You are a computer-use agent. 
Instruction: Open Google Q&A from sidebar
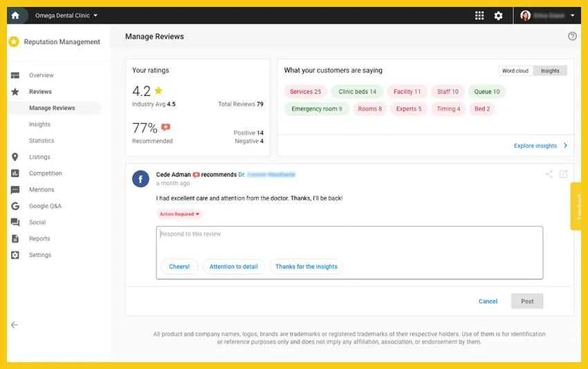pyautogui.click(x=45, y=206)
